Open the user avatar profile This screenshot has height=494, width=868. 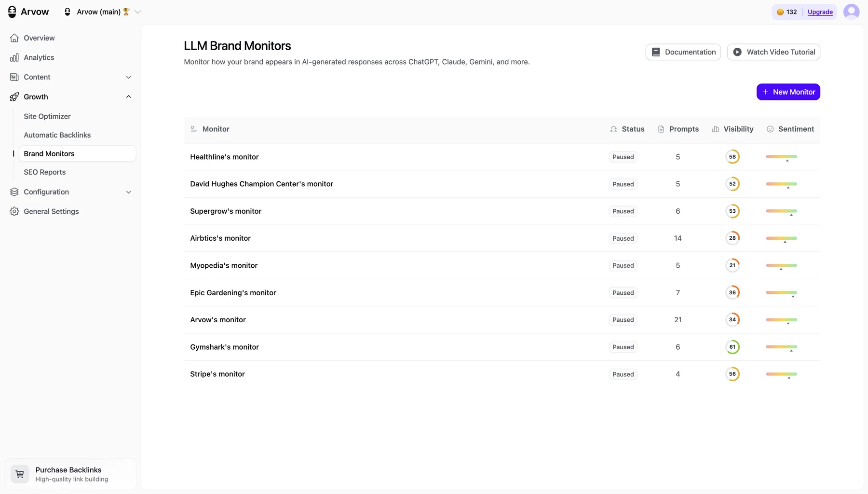[x=851, y=12]
